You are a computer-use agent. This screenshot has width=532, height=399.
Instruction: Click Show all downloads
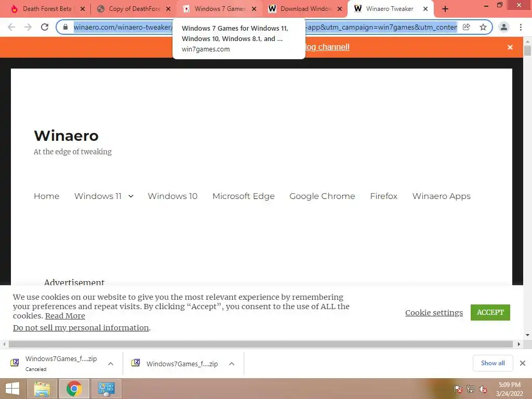click(x=493, y=363)
